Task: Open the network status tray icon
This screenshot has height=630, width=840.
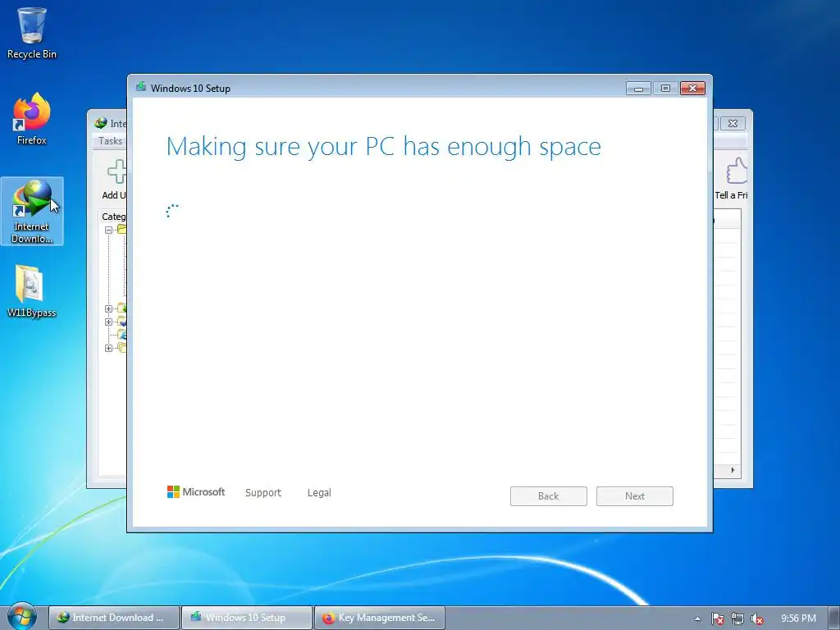Action: pyautogui.click(x=737, y=619)
